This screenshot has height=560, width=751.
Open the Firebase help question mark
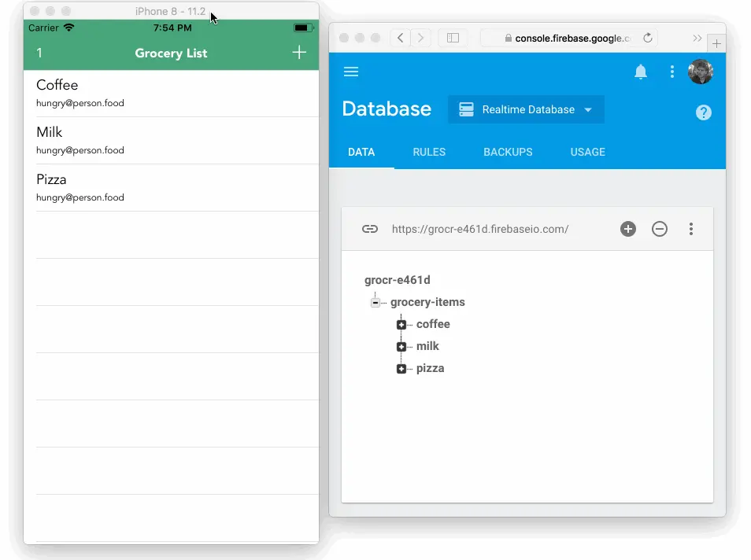pos(703,112)
